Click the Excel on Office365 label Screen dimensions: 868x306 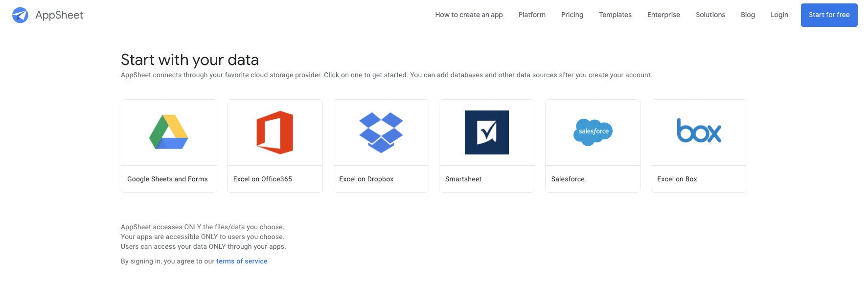262,179
